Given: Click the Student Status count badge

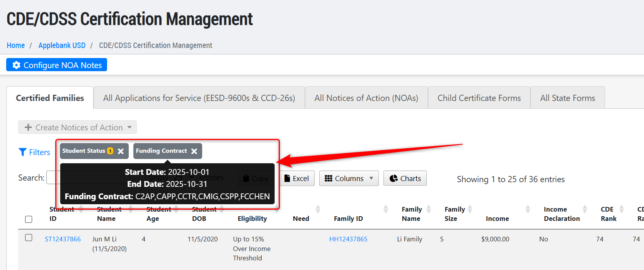Looking at the screenshot, I should click(110, 151).
